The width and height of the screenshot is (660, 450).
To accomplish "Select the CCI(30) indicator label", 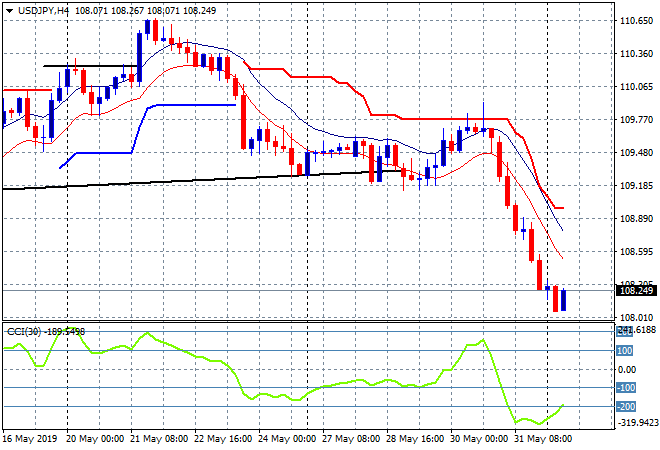I will pyautogui.click(x=24, y=332).
